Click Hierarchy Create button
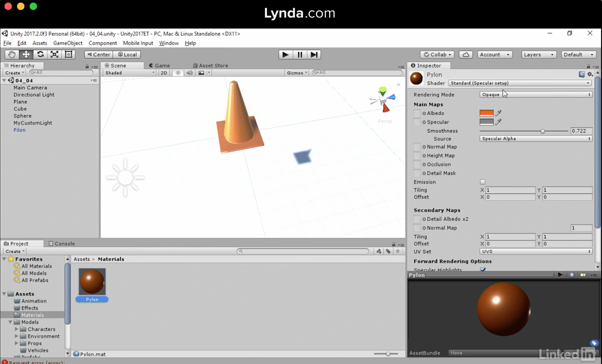Image resolution: width=602 pixels, height=364 pixels. click(14, 73)
